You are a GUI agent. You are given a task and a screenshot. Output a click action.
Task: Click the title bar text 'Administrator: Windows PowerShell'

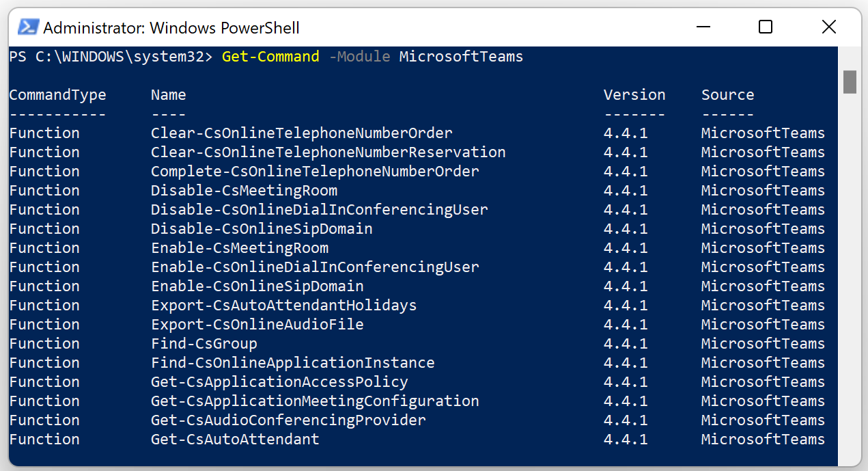171,28
